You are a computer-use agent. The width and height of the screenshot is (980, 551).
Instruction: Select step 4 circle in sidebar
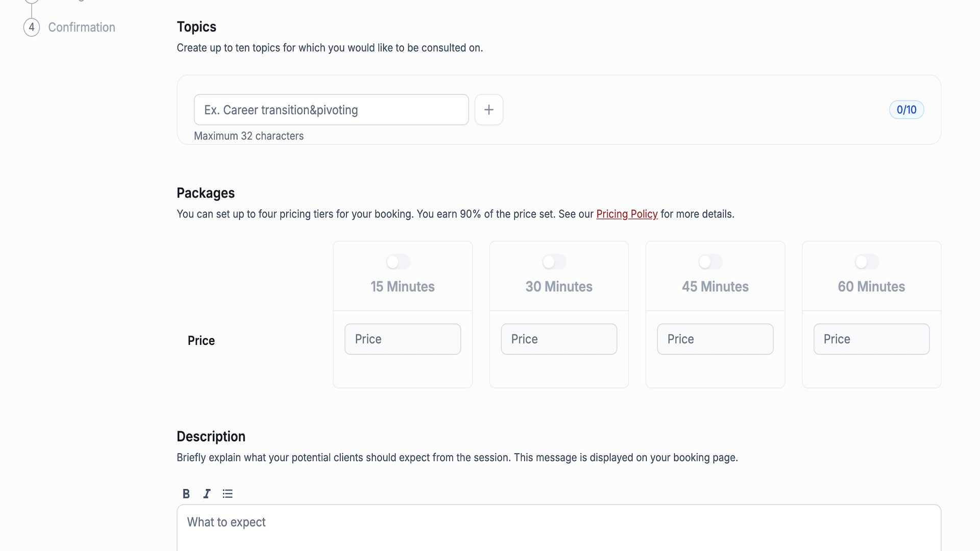pos(32,27)
